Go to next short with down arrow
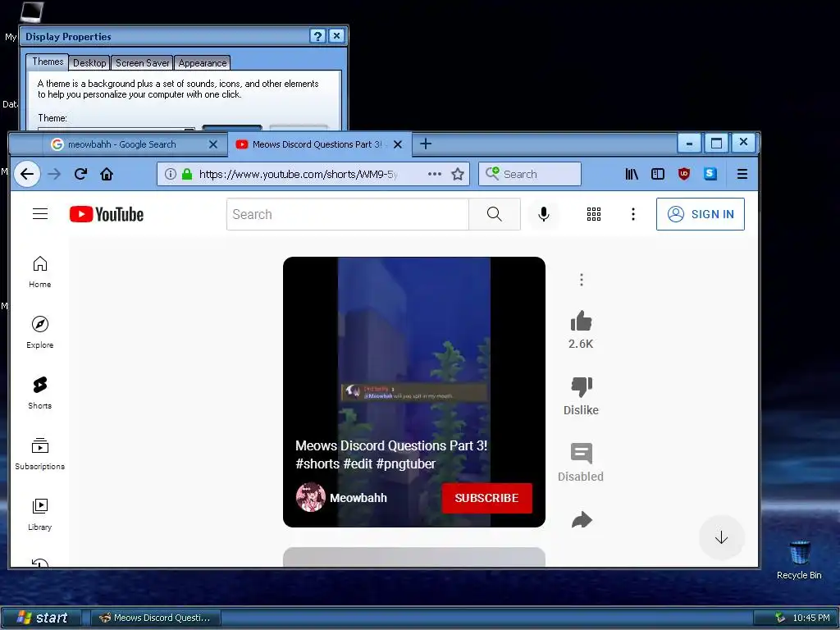Screen dimensions: 840x630 pos(721,537)
